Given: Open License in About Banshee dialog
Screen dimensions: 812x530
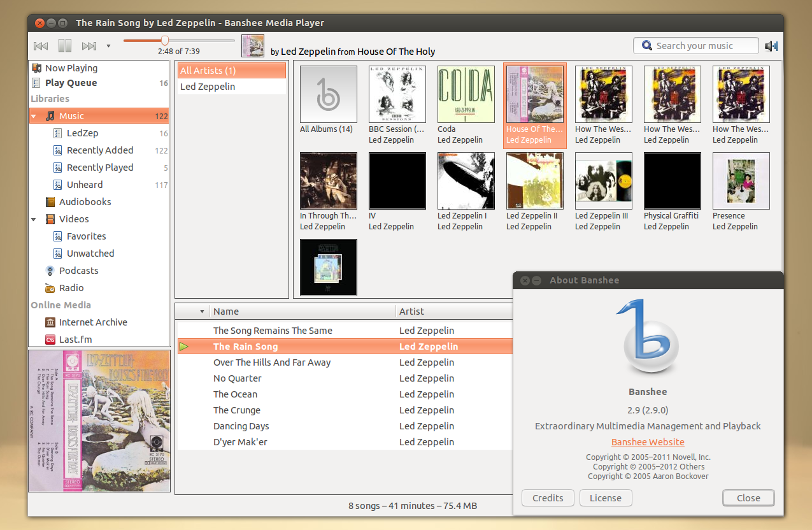Looking at the screenshot, I should point(605,498).
